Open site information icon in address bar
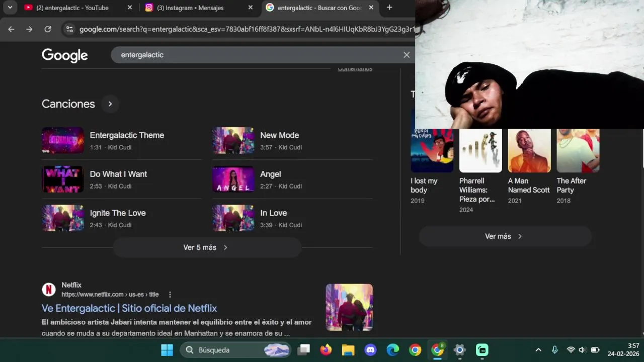 click(69, 29)
